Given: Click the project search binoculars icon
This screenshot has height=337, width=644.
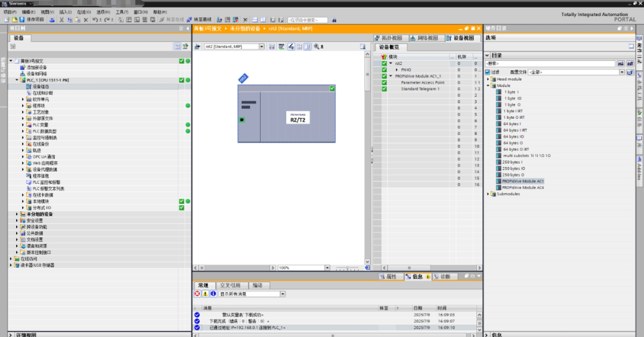Looking at the screenshot, I should [x=334, y=20].
